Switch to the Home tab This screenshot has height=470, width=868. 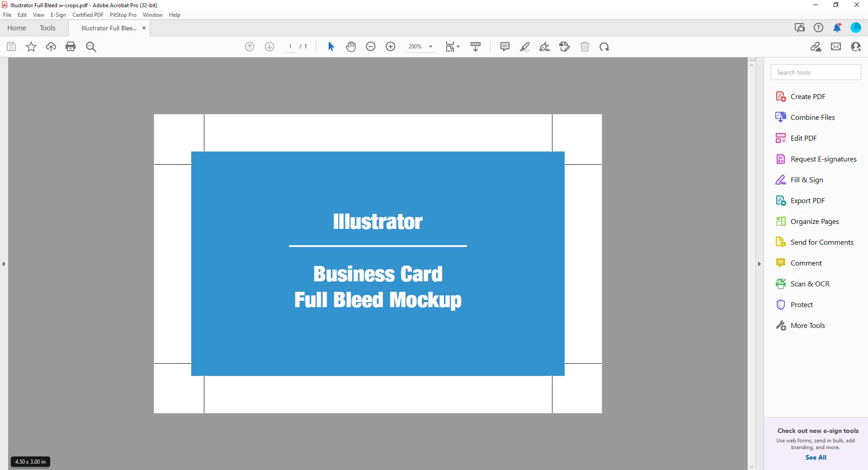[x=17, y=28]
